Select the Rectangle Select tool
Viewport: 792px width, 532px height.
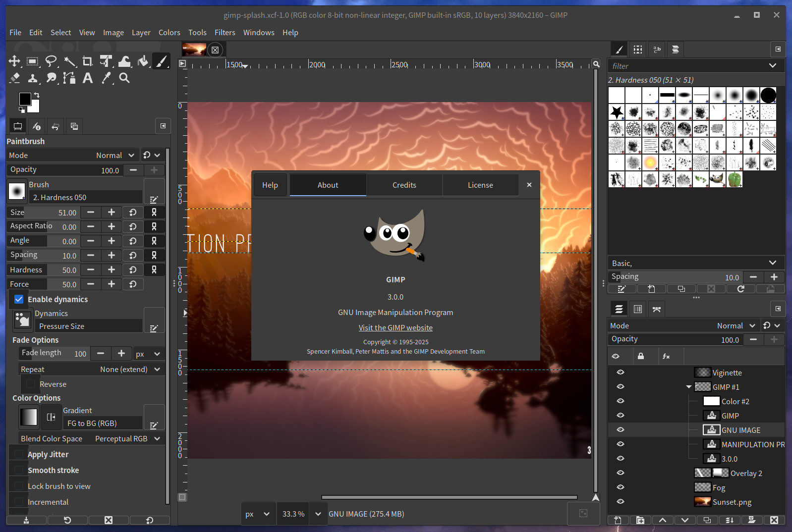pos(33,61)
